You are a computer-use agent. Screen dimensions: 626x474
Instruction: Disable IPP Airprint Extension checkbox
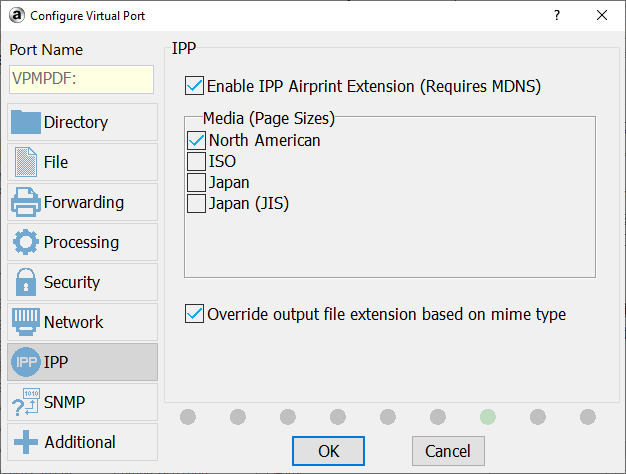click(195, 86)
